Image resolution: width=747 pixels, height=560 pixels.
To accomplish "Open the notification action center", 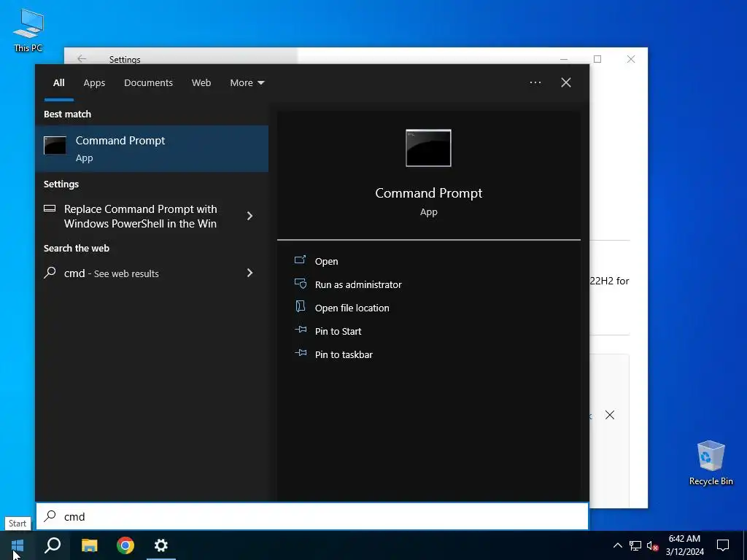I will [723, 545].
